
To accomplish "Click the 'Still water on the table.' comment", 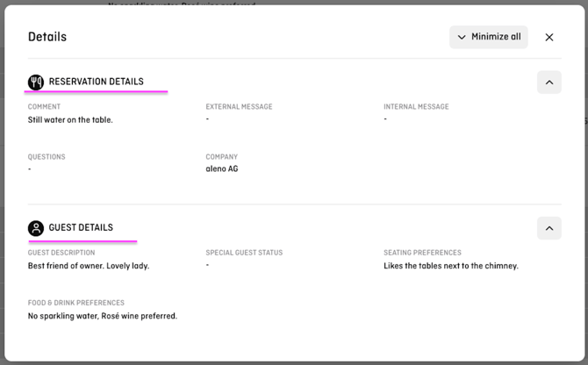I will (x=70, y=120).
